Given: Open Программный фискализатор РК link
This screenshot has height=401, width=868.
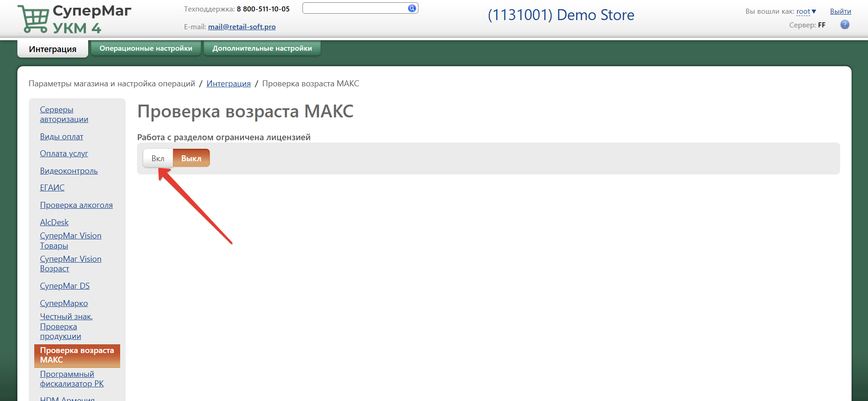Looking at the screenshot, I should click(x=71, y=379).
